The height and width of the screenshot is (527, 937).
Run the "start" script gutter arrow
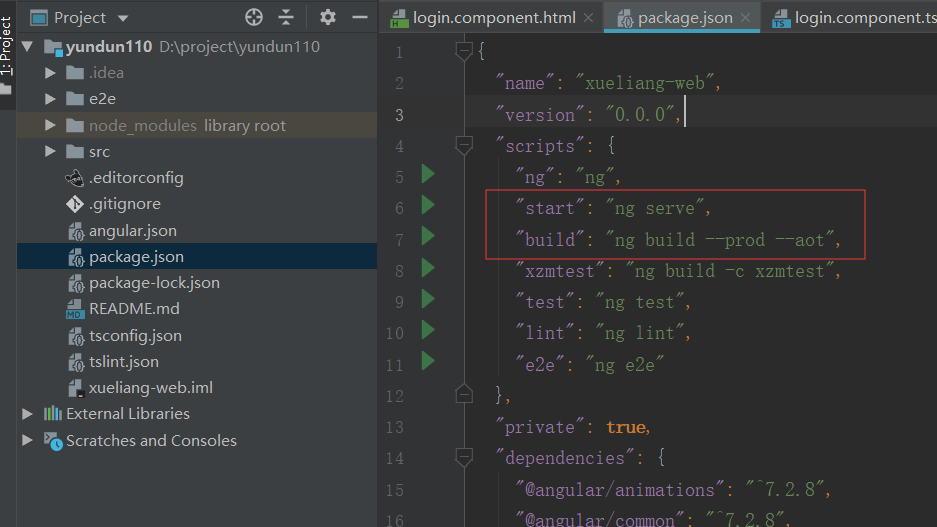point(428,205)
